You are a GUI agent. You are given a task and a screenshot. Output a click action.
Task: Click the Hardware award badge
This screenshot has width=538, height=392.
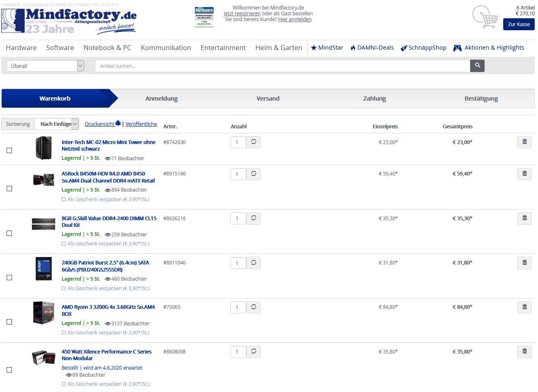coord(204,17)
